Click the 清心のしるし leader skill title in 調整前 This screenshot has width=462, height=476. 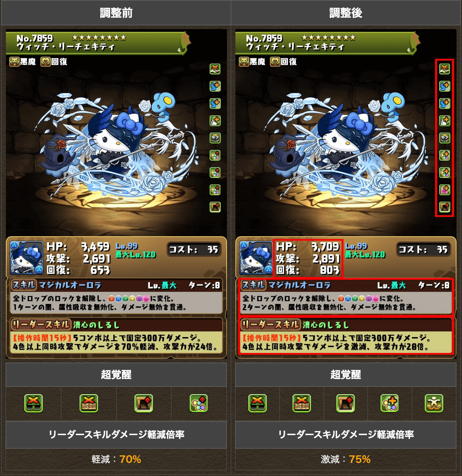[96, 325]
